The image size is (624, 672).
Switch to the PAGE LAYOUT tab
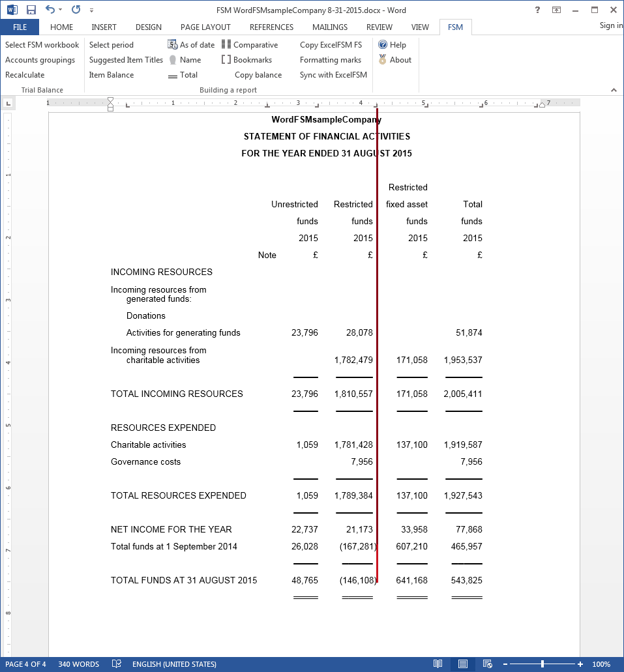click(x=205, y=27)
